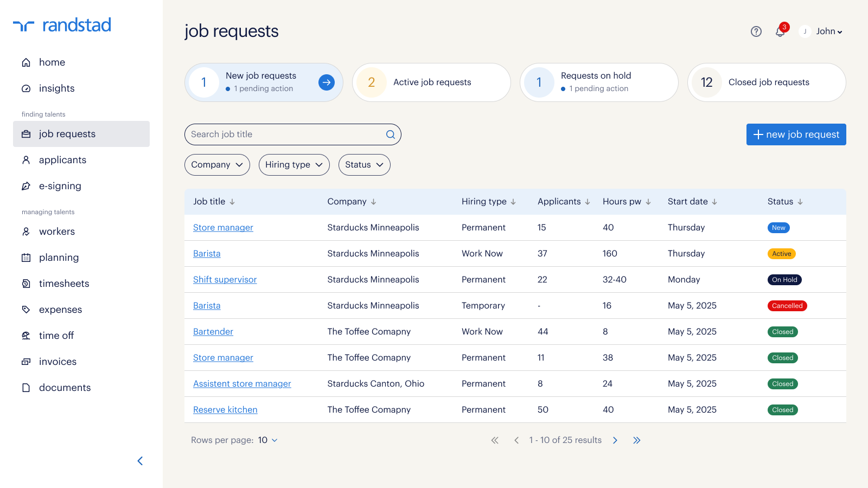Select the Active job requests card
868x488 pixels.
point(431,82)
